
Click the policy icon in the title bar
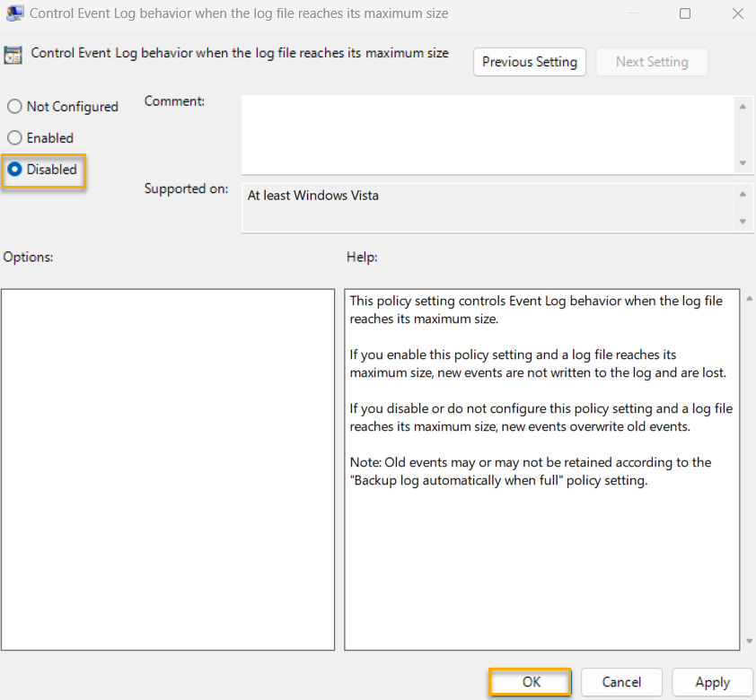point(13,13)
